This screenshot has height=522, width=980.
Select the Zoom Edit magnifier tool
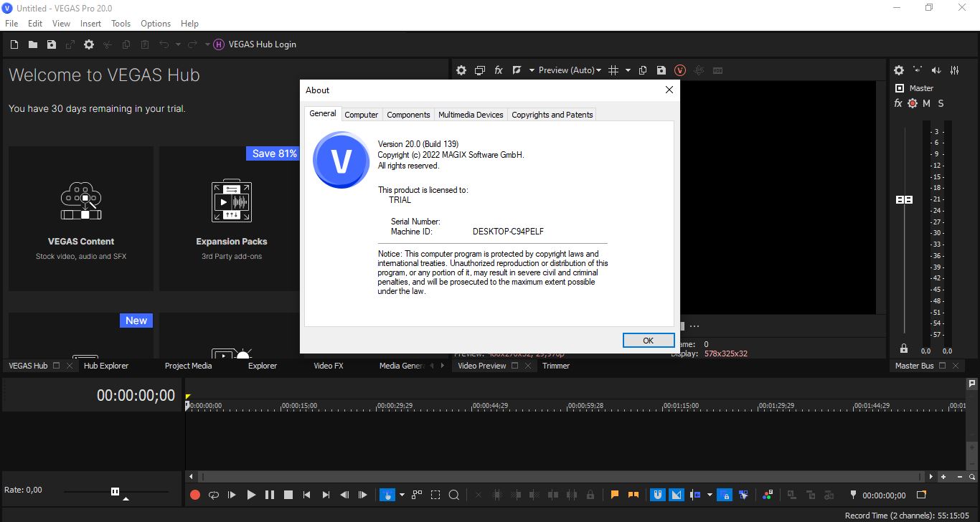454,495
